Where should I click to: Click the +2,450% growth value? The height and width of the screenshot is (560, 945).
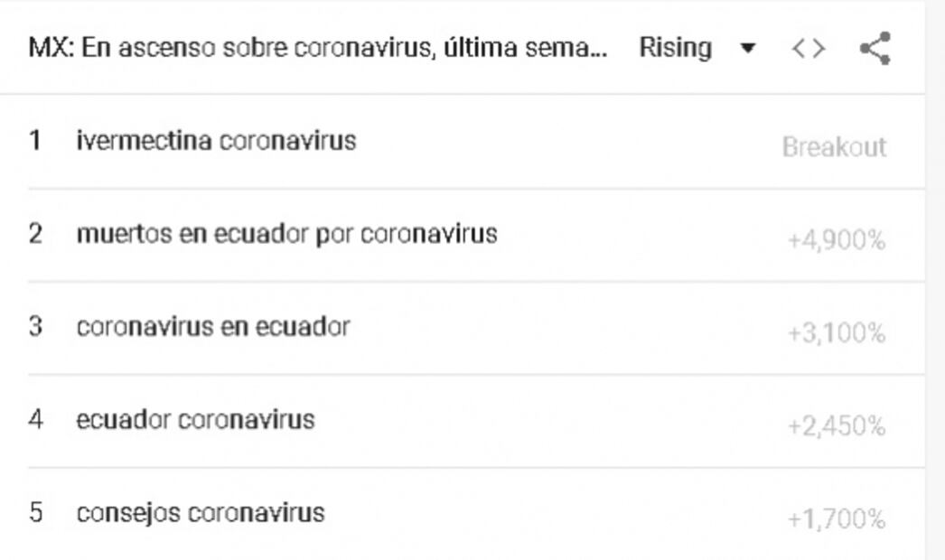[836, 426]
